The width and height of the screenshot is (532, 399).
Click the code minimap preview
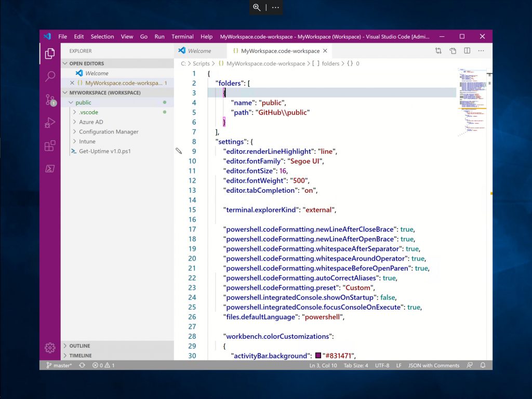472,102
